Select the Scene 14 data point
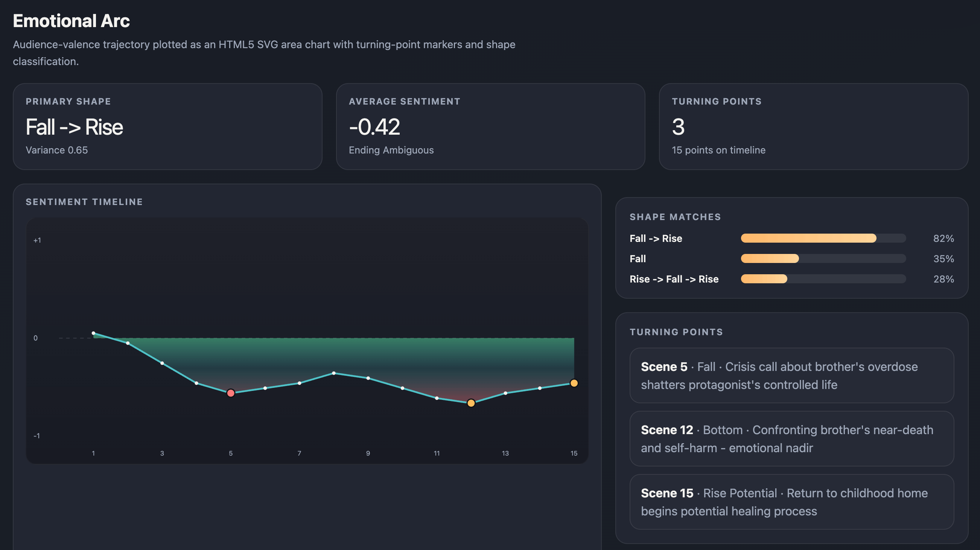980x550 pixels. click(540, 388)
